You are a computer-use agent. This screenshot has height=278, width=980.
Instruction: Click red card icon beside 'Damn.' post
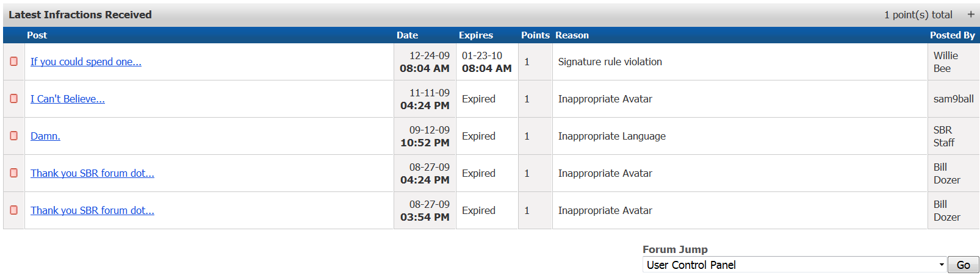pos(14,136)
